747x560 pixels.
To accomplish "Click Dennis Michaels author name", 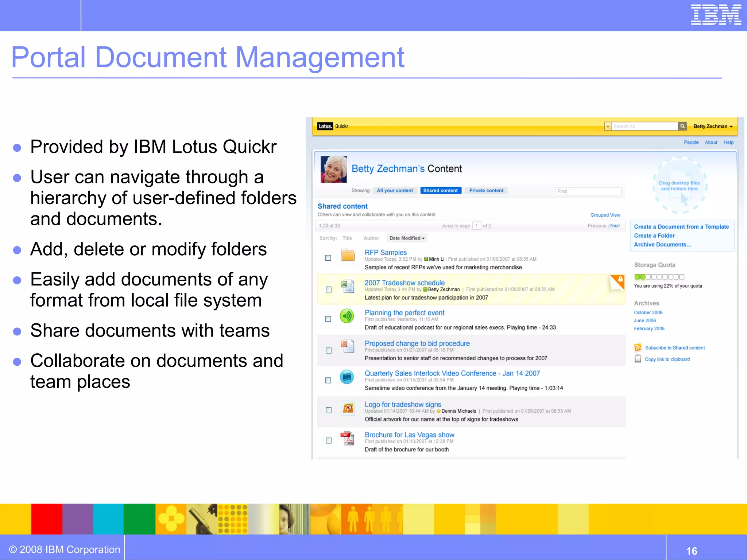I will click(x=458, y=411).
